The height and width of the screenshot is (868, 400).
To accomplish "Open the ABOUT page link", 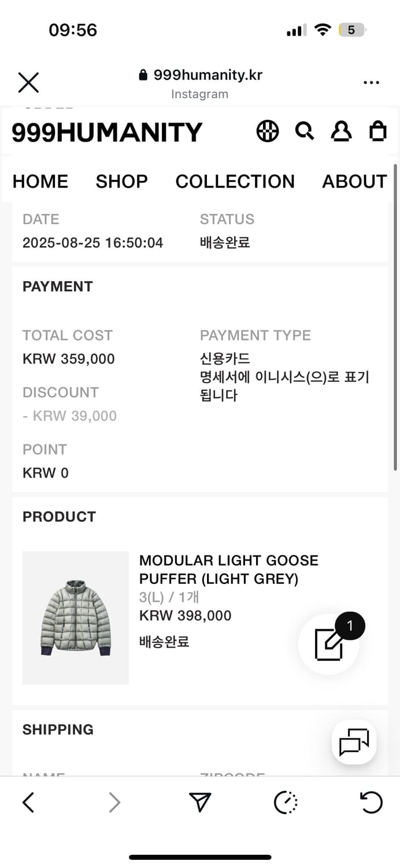I will (354, 181).
